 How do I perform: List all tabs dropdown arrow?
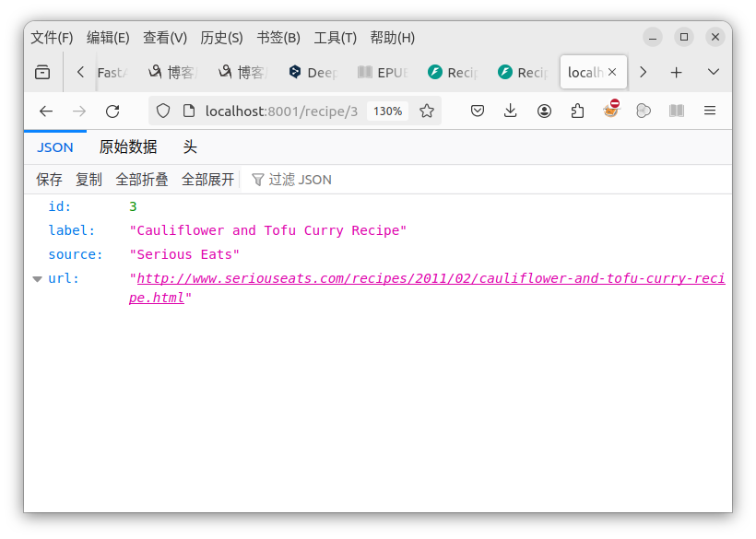[714, 72]
